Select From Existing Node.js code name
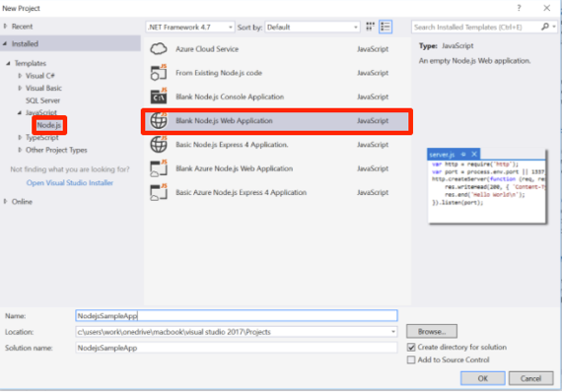Viewport: 562px width, 392px height. (x=219, y=73)
